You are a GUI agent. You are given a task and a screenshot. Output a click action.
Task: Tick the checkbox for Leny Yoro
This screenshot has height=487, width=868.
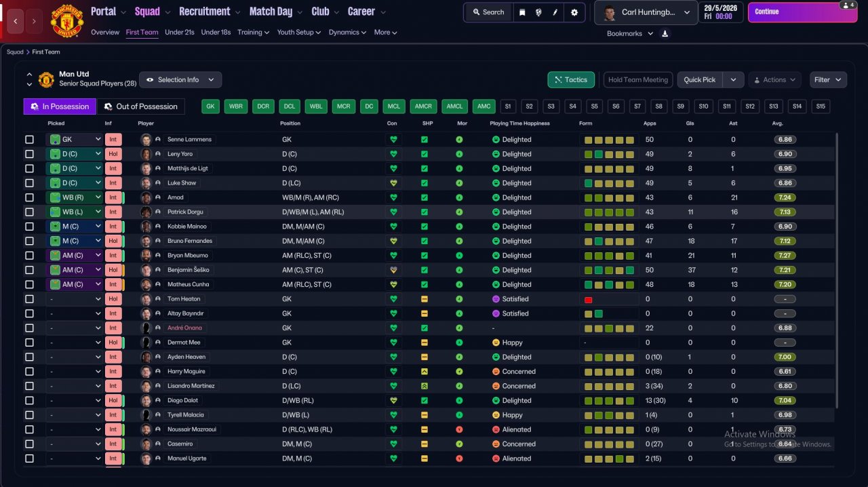pyautogui.click(x=29, y=154)
